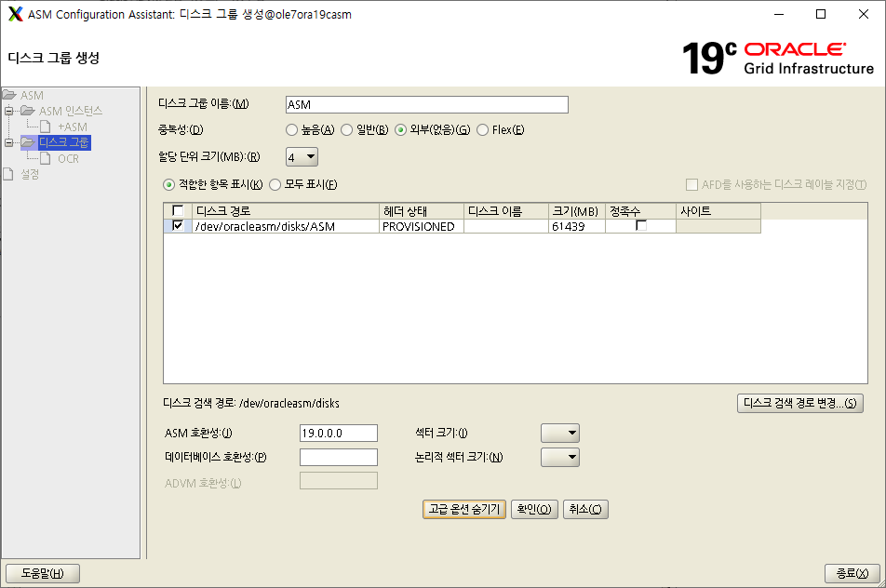Screen dimensions: 886x588
Task: Minimize the ASM Configuration Assistant window
Action: click(779, 14)
